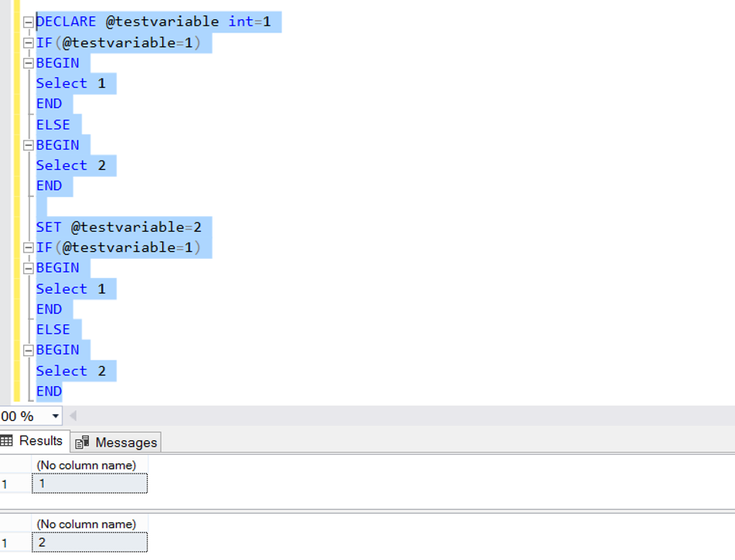Switch to the Results tab
This screenshot has width=735, height=560.
point(35,441)
